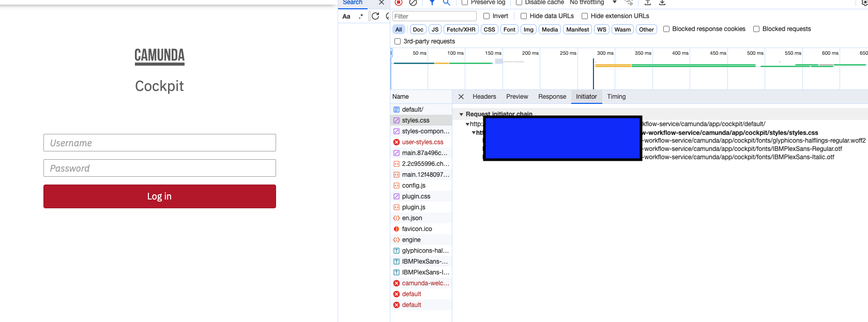Refresh the search results
This screenshot has height=322, width=868.
(x=375, y=16)
